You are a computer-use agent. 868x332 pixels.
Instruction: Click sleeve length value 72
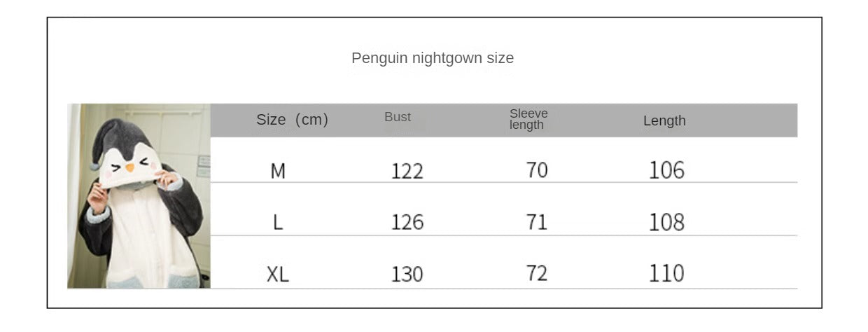537,273
